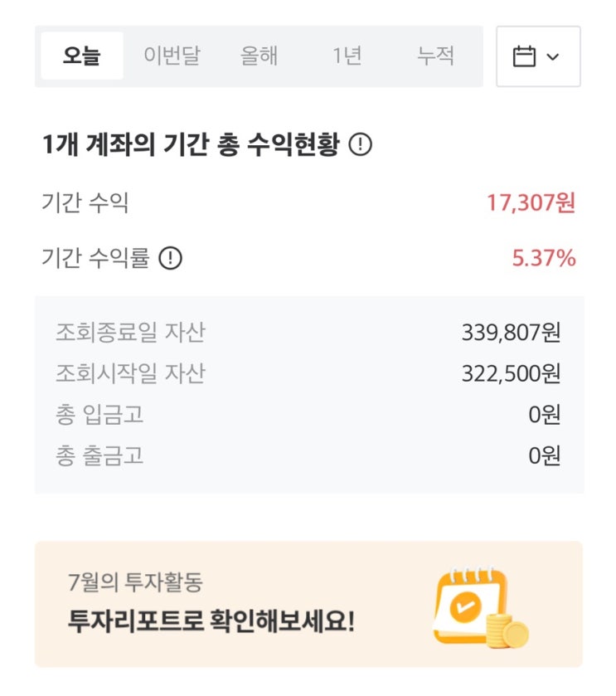Expand the date picker chevron arrow
Viewport: 616px width, 696px height.
tap(553, 57)
